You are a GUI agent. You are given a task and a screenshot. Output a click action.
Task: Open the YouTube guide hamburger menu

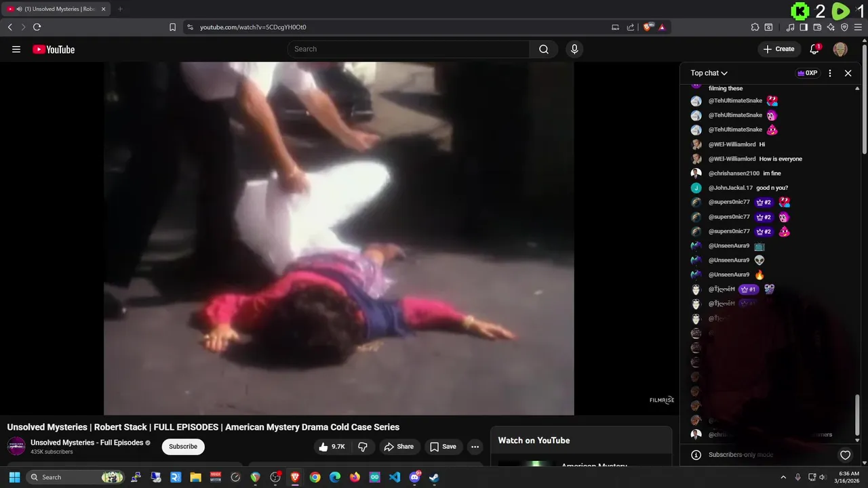tap(16, 49)
